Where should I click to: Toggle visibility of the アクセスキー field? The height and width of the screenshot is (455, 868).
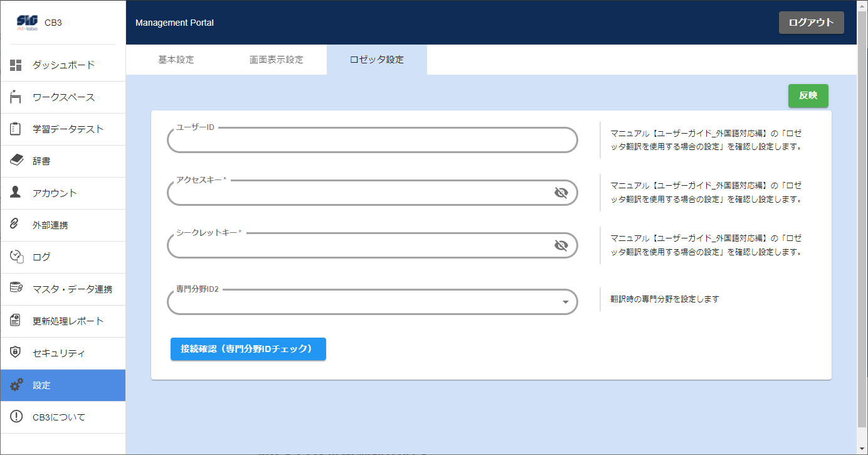(561, 193)
